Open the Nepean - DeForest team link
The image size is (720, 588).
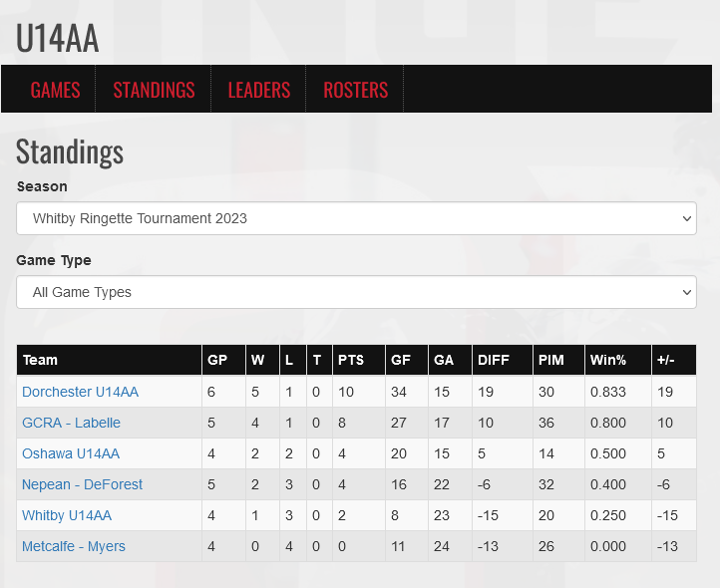[x=82, y=484]
